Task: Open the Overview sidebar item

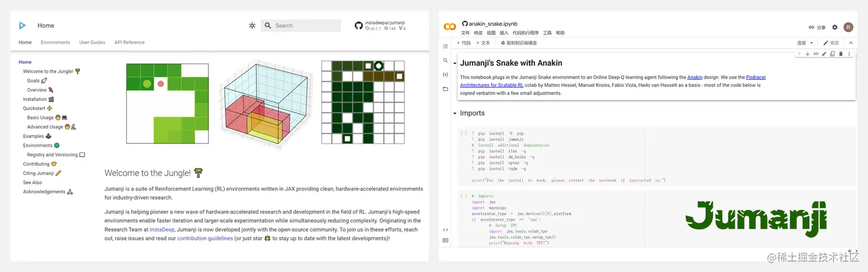Action: point(40,90)
